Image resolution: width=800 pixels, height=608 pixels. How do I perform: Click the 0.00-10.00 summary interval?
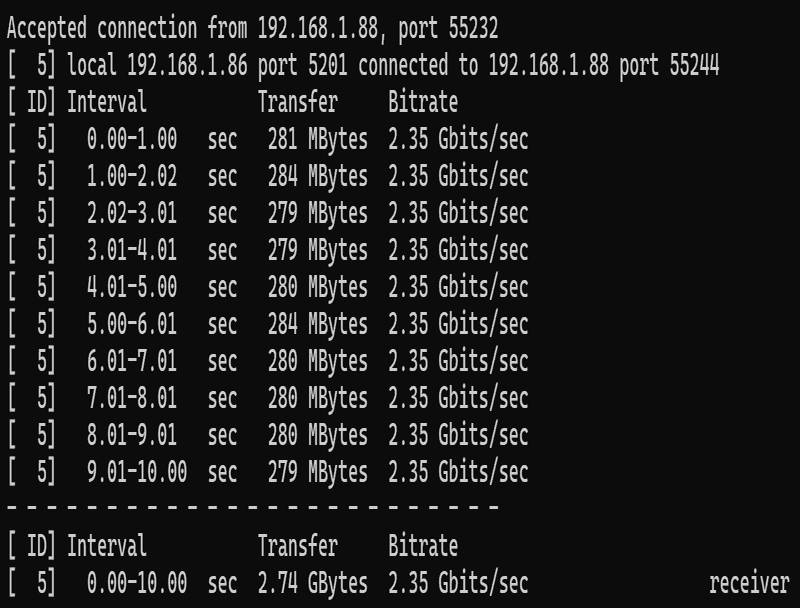click(137, 583)
